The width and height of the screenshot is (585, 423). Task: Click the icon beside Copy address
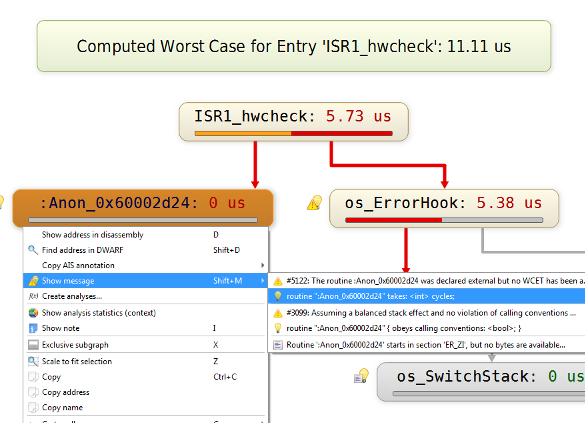tap(33, 392)
